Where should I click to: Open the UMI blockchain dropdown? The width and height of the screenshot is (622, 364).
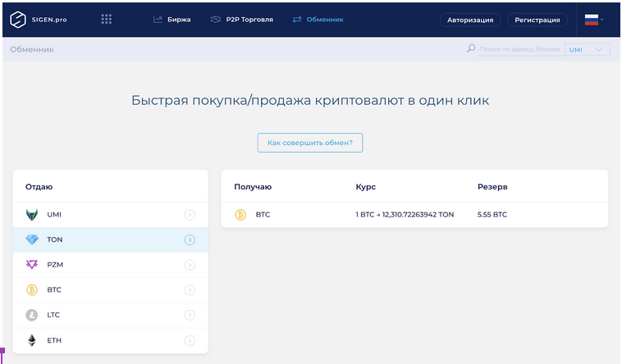click(x=588, y=49)
